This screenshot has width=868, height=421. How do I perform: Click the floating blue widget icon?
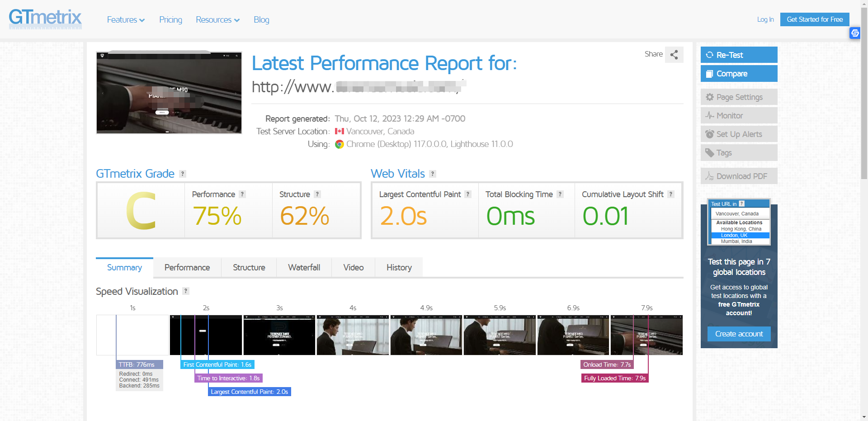(855, 33)
